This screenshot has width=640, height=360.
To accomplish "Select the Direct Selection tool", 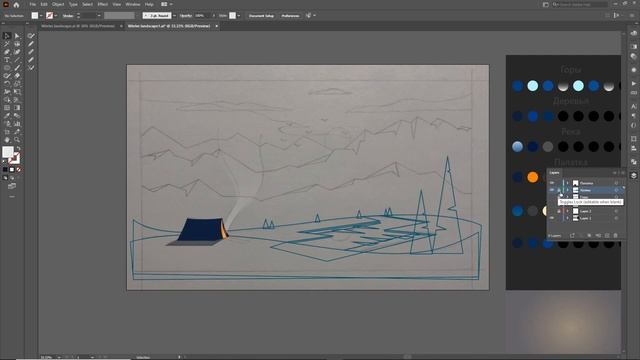I will (x=17, y=36).
